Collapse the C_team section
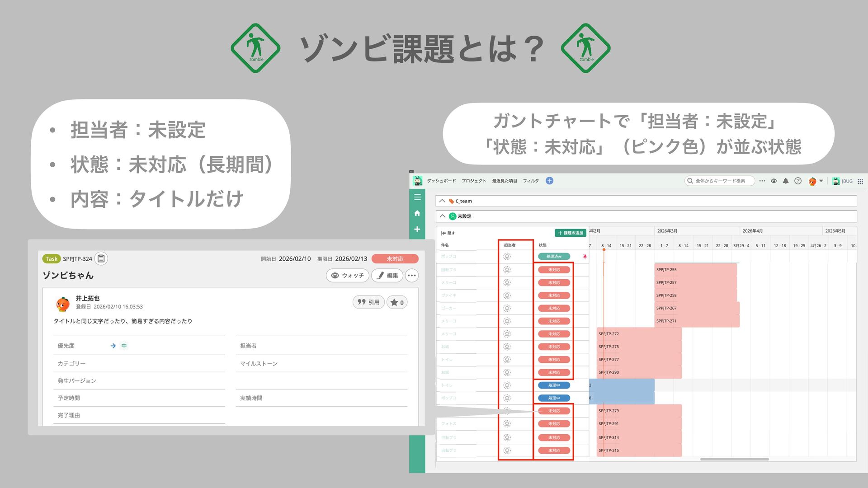The height and width of the screenshot is (488, 868). (x=442, y=201)
